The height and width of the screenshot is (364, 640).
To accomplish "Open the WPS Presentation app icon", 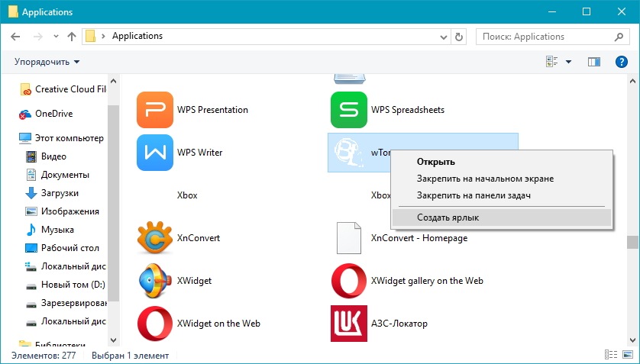I will click(x=155, y=110).
